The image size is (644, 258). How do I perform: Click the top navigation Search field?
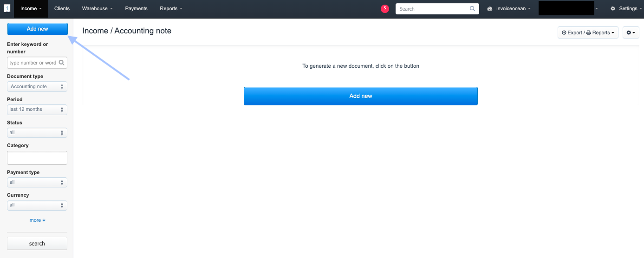(437, 9)
